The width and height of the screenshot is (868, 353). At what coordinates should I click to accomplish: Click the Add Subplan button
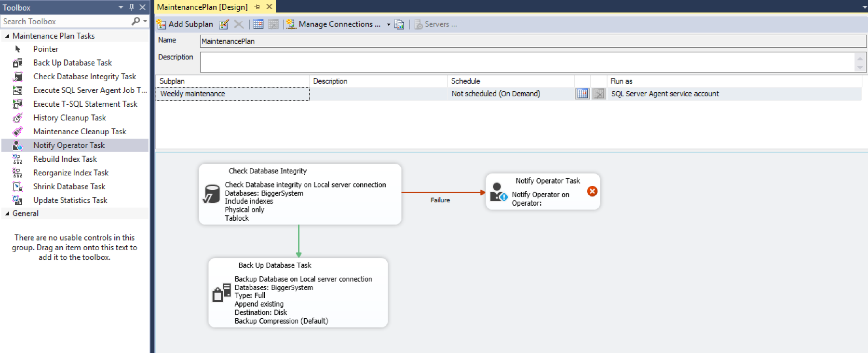(185, 24)
